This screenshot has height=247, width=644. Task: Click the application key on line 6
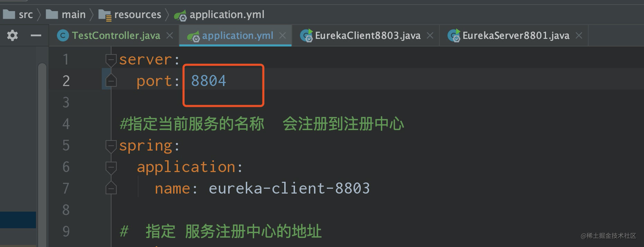point(186,168)
